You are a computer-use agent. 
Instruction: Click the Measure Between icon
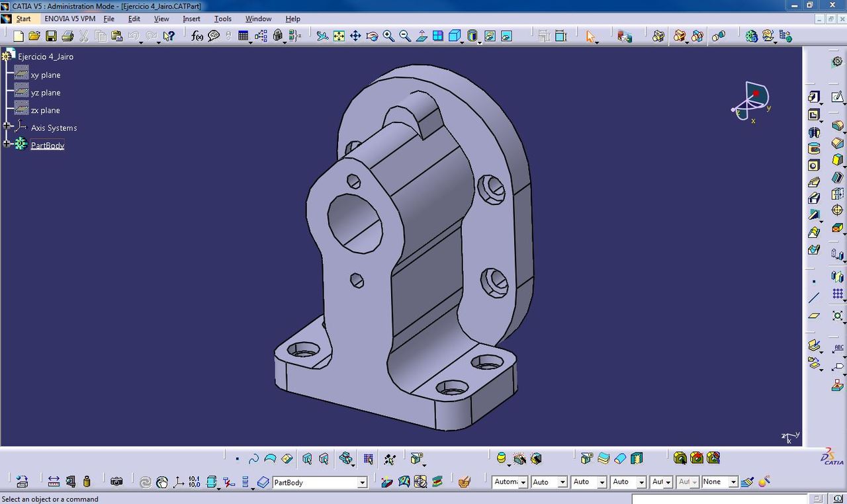[x=54, y=482]
